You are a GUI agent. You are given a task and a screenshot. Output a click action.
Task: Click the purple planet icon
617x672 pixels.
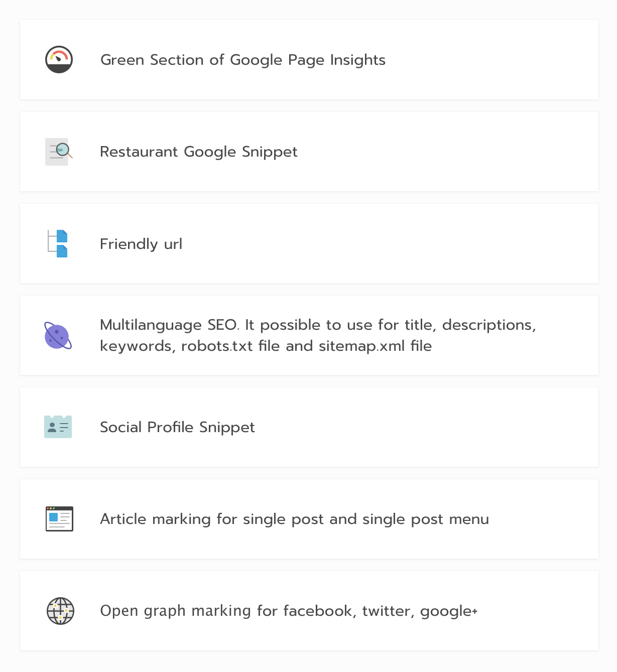[58, 335]
